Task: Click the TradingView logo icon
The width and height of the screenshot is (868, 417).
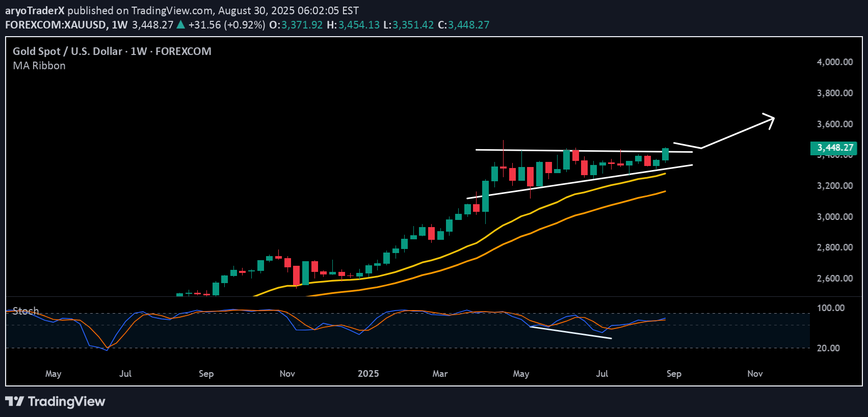Action: click(14, 401)
